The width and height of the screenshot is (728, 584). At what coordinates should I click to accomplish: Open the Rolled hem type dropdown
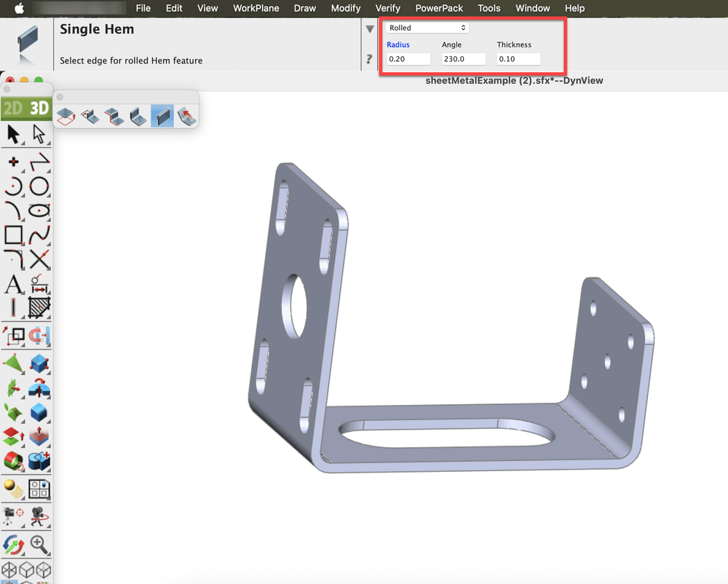click(x=427, y=28)
